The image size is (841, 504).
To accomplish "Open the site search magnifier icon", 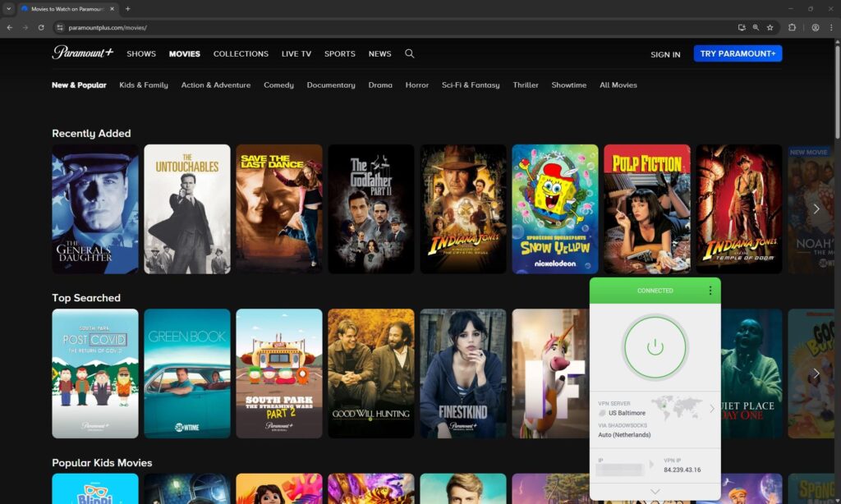I will coord(409,53).
